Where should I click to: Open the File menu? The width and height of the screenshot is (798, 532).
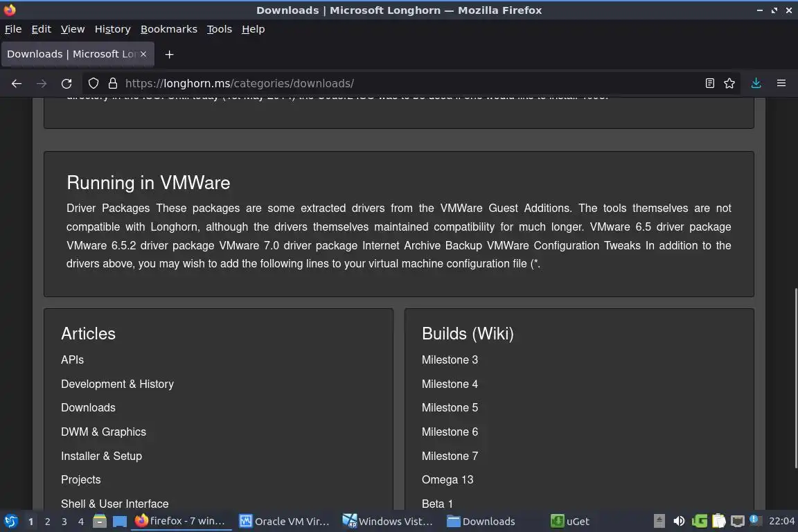pyautogui.click(x=13, y=29)
